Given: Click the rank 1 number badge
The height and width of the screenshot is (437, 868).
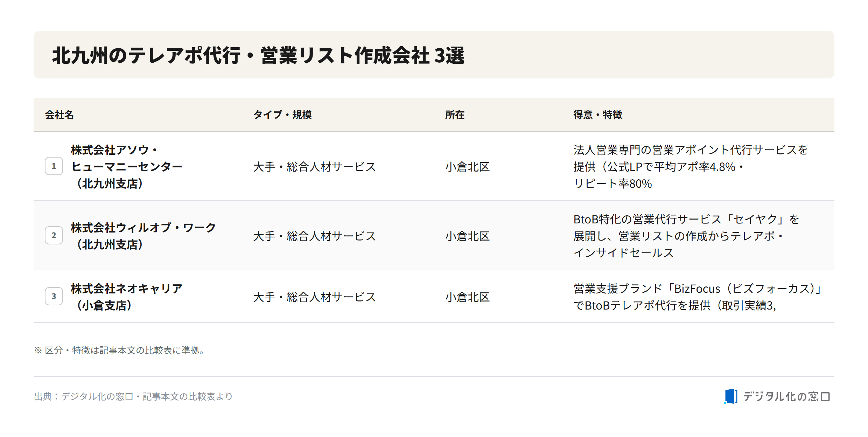Looking at the screenshot, I should pos(54,166).
